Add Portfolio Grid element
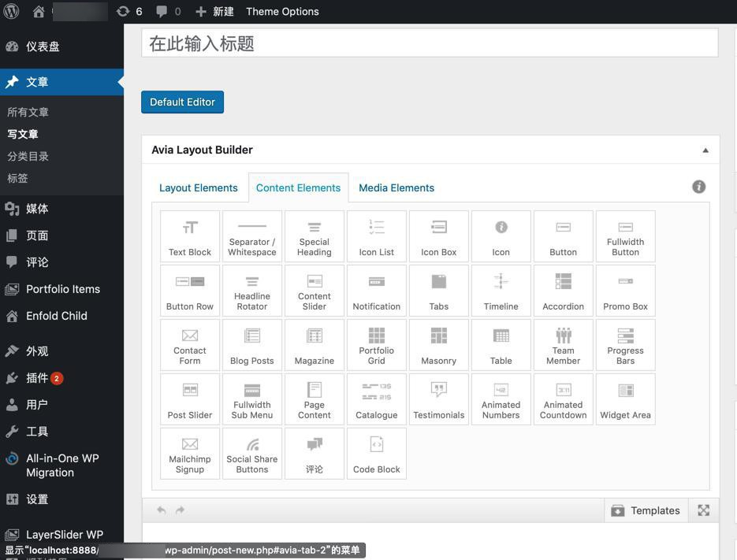 tap(377, 345)
